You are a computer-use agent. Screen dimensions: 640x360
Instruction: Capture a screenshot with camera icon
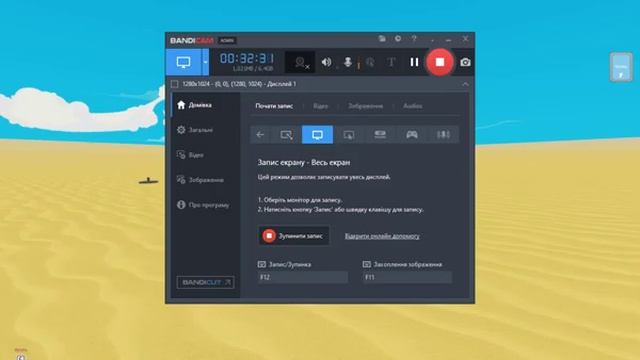[x=465, y=62]
